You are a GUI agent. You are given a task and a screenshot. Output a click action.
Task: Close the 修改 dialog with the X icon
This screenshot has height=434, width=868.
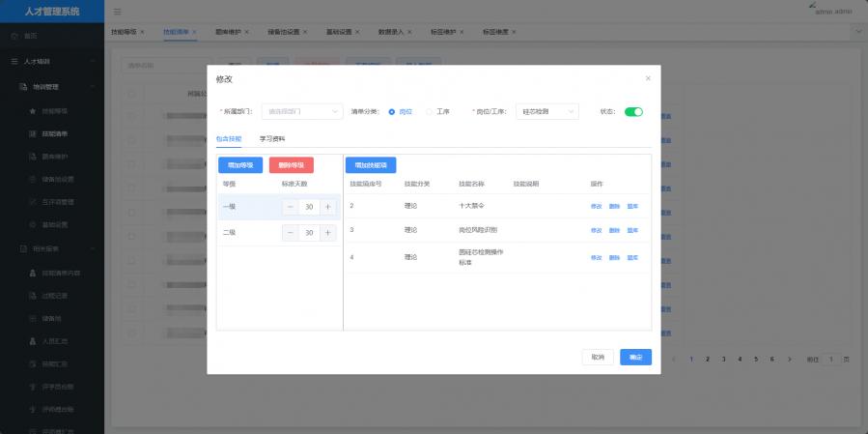[x=648, y=78]
